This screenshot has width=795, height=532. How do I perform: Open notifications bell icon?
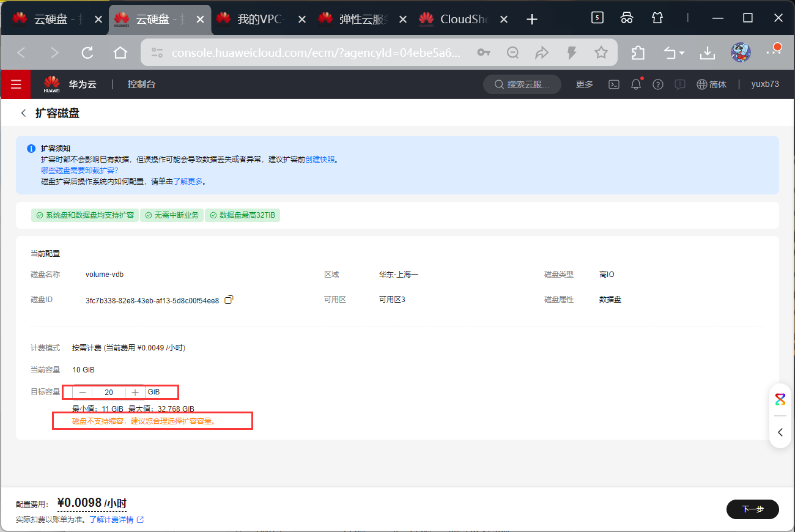pyautogui.click(x=636, y=84)
